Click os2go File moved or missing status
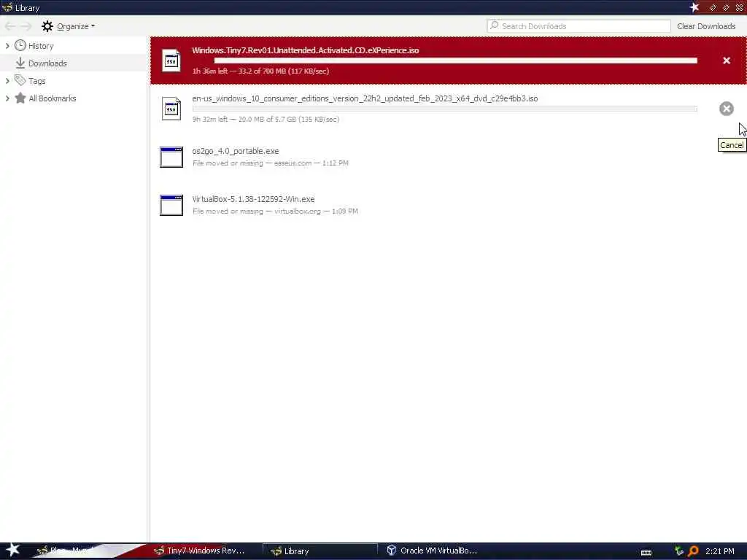Screen dimensions: 747x560 [270, 163]
